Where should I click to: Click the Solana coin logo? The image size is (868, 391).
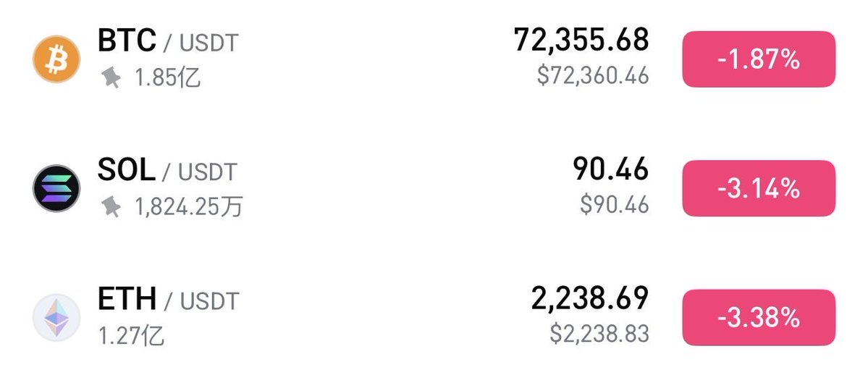click(56, 188)
